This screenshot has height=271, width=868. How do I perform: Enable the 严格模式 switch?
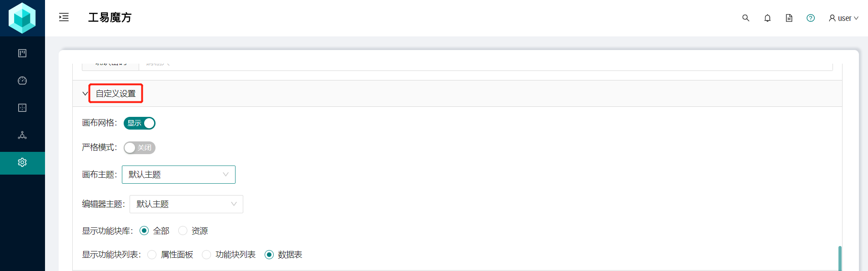click(140, 148)
